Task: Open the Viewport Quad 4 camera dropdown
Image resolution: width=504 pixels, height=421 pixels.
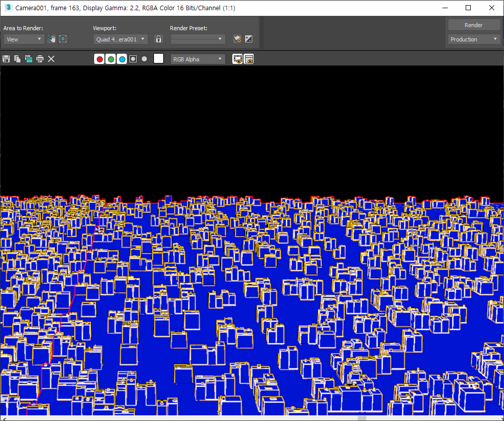Action: coord(121,39)
